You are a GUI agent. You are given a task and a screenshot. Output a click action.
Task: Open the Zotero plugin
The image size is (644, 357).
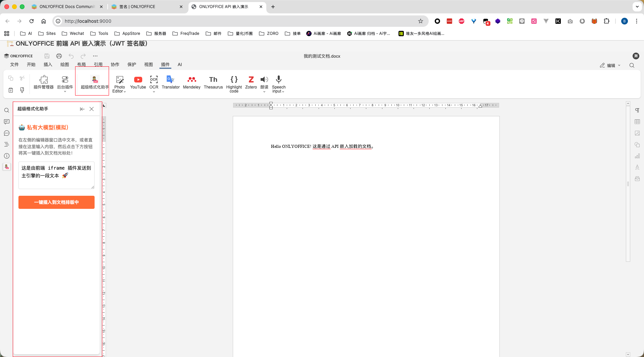[251, 82]
